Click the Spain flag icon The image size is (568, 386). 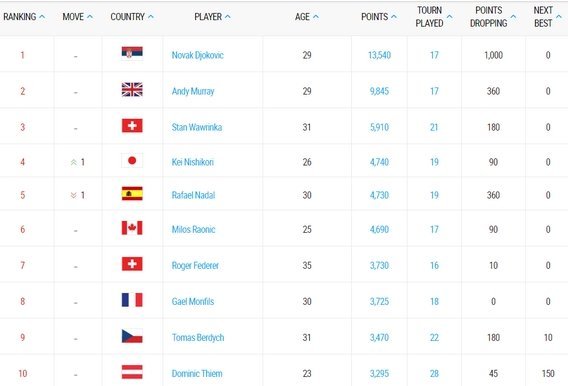click(132, 193)
